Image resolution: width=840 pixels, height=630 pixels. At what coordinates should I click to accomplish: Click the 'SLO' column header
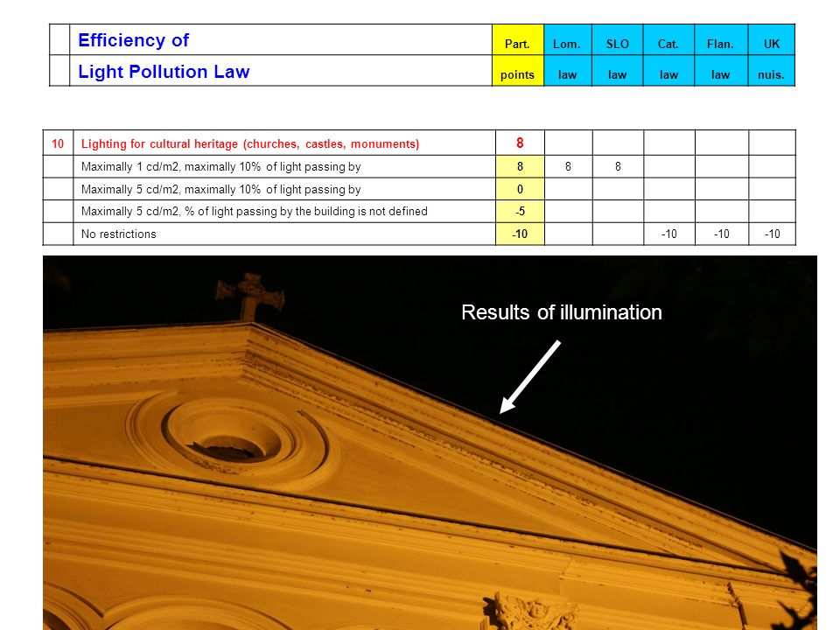[x=617, y=39]
